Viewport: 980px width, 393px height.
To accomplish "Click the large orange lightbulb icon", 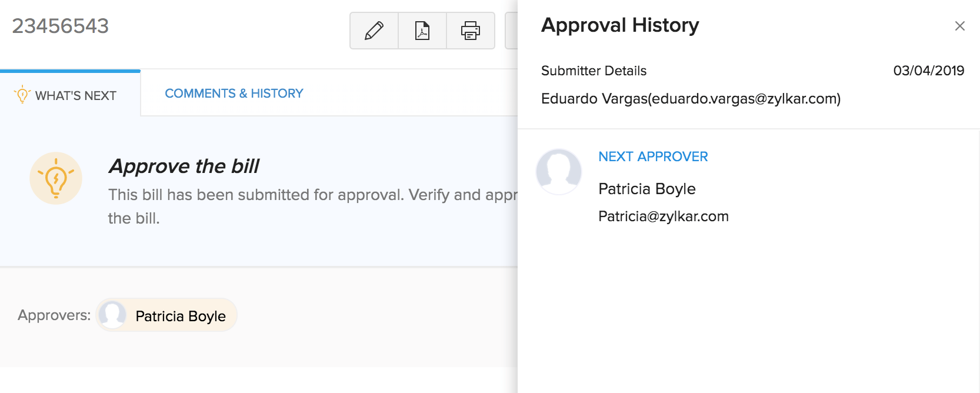I will click(56, 178).
